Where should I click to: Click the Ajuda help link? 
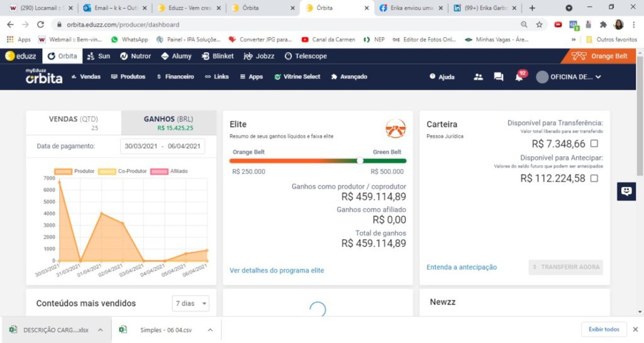442,77
